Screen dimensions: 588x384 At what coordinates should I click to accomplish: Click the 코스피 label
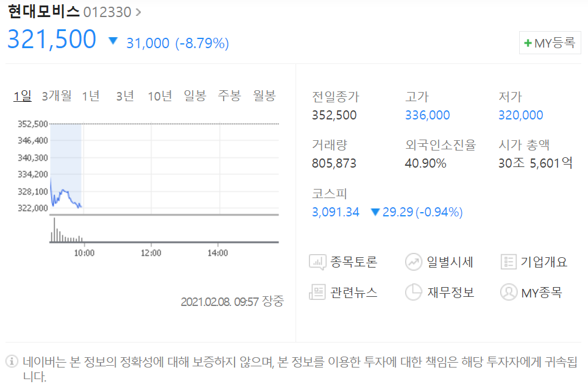click(330, 193)
